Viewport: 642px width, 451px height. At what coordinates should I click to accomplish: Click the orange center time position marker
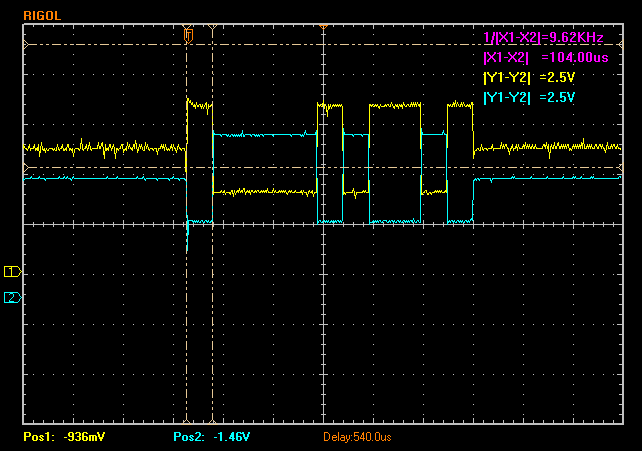pyautogui.click(x=323, y=27)
